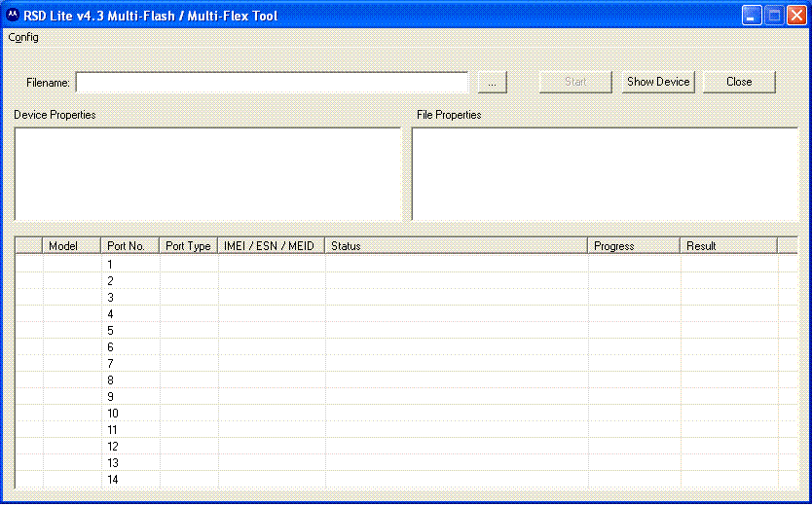
Task: Click inside the Device Properties box
Action: tap(207, 174)
